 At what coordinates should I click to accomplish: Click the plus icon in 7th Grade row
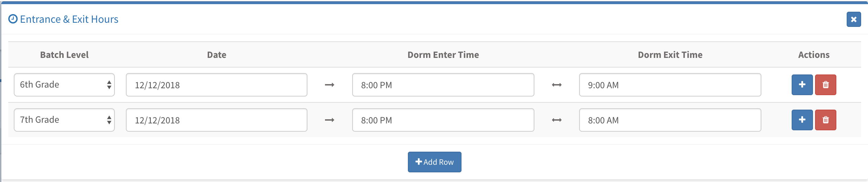[802, 120]
